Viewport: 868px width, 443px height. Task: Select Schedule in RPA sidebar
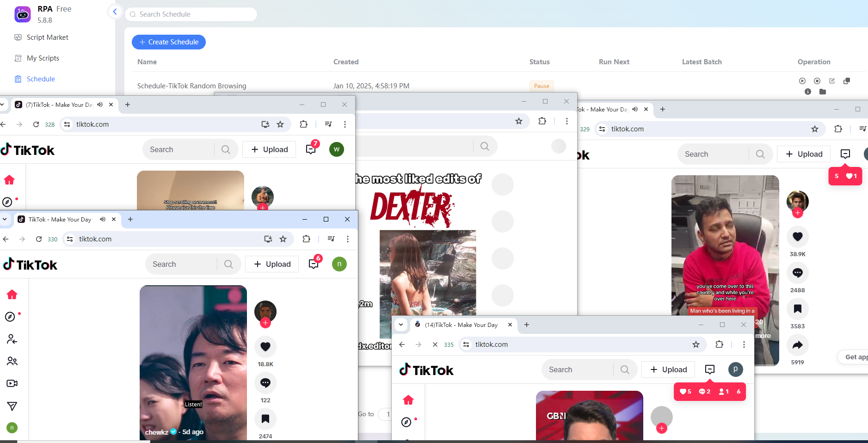(41, 79)
